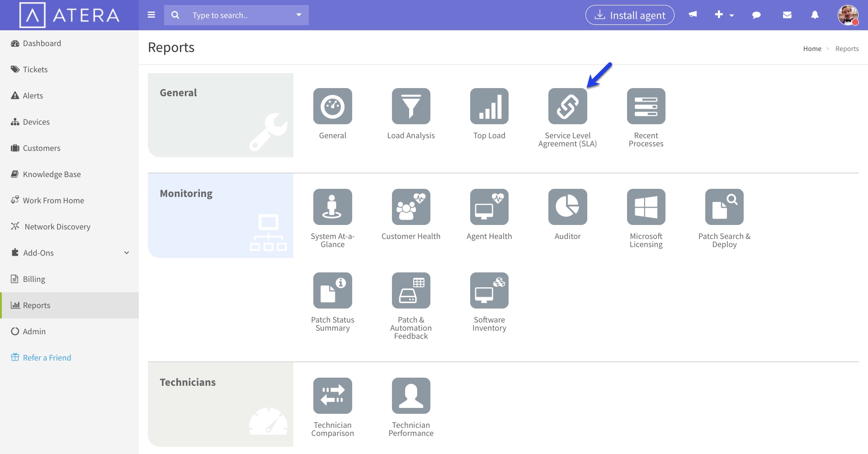Open Admin in sidebar

pyautogui.click(x=69, y=332)
